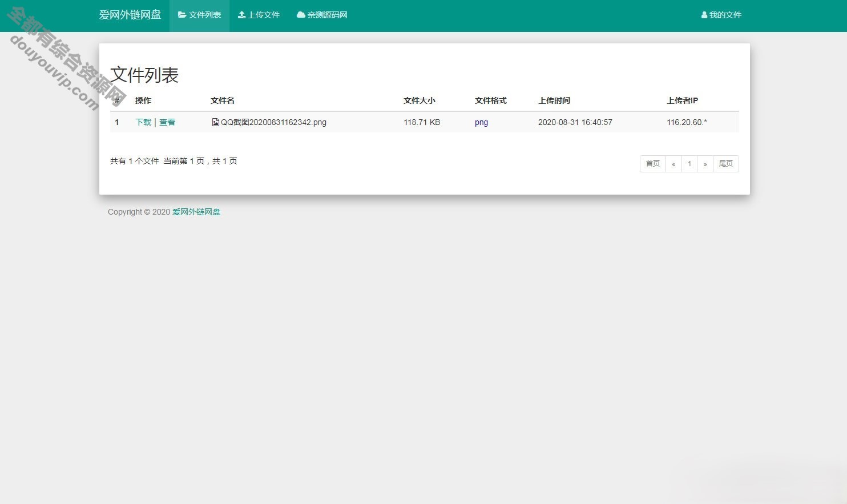Click the 上传时间 column header
This screenshot has height=504, width=847.
click(554, 100)
